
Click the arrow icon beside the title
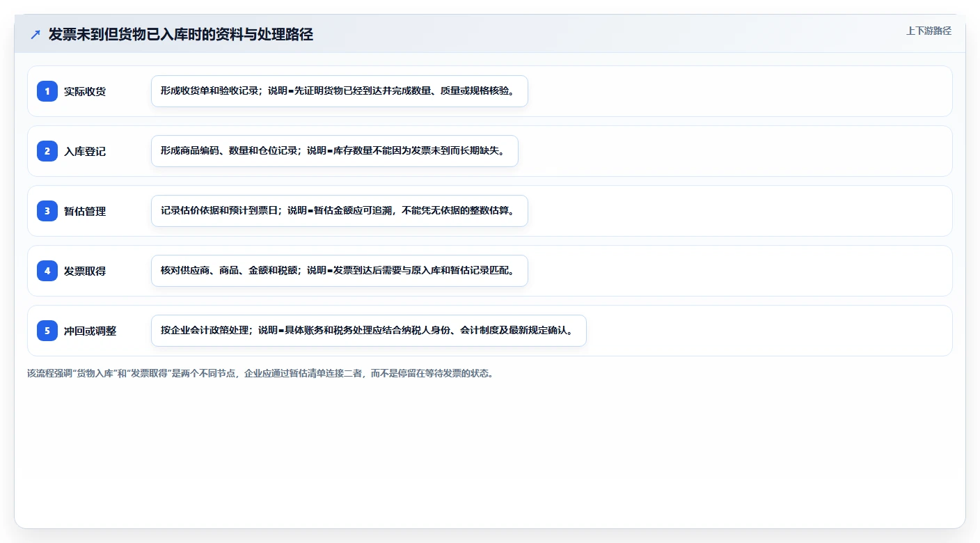(x=35, y=34)
